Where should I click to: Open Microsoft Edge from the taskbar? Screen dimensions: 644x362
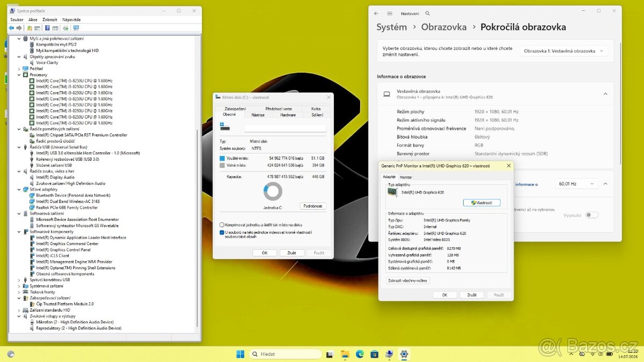click(360, 354)
